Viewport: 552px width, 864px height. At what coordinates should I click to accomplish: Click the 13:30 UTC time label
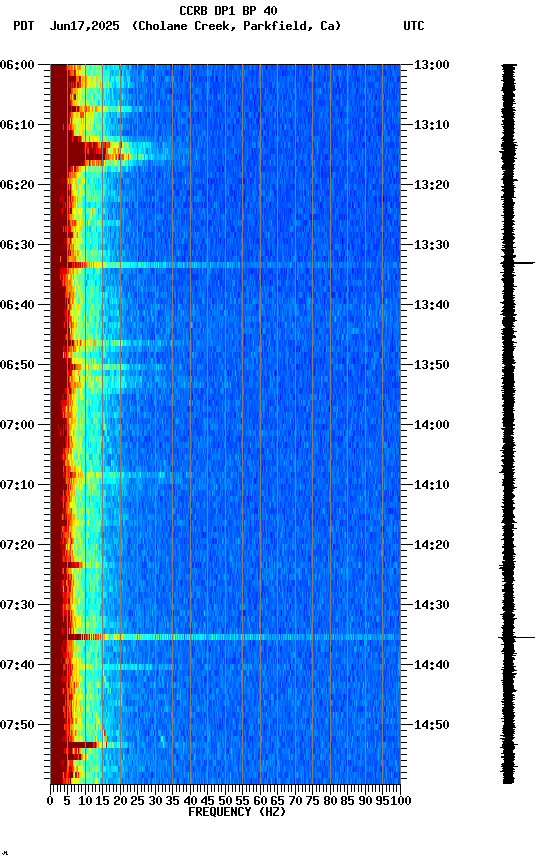coord(432,245)
